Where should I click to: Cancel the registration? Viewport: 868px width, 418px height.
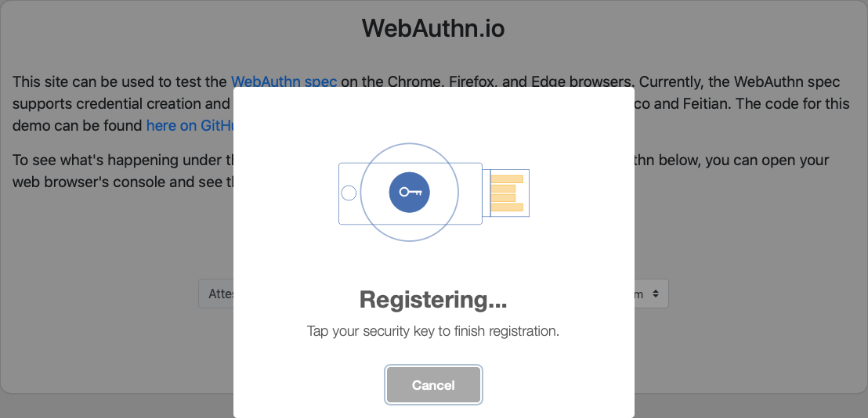(433, 385)
